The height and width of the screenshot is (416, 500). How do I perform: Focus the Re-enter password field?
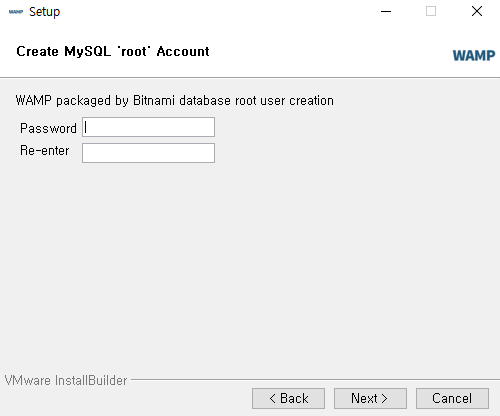coord(148,153)
